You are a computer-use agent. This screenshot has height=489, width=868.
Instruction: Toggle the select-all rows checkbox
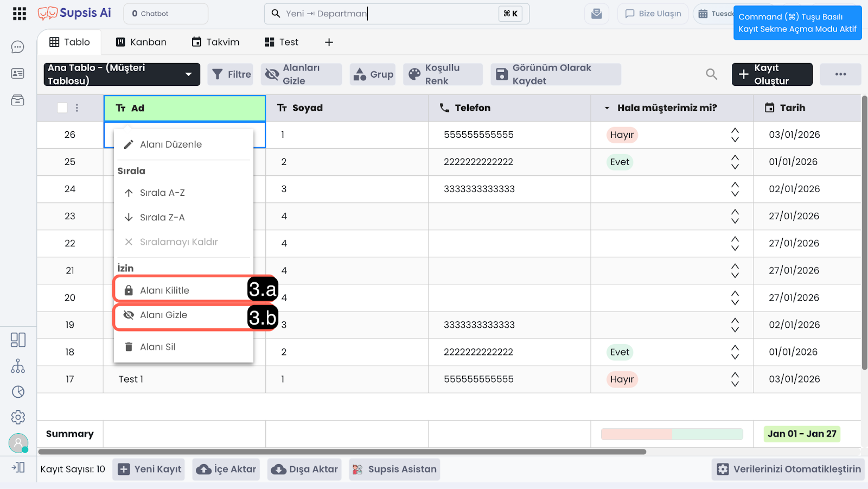pos(62,108)
